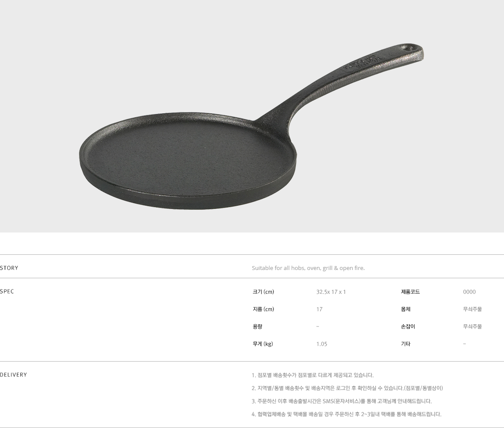Click the size value 32.5x 17 x 1
Image resolution: width=504 pixels, height=428 pixels.
(331, 292)
